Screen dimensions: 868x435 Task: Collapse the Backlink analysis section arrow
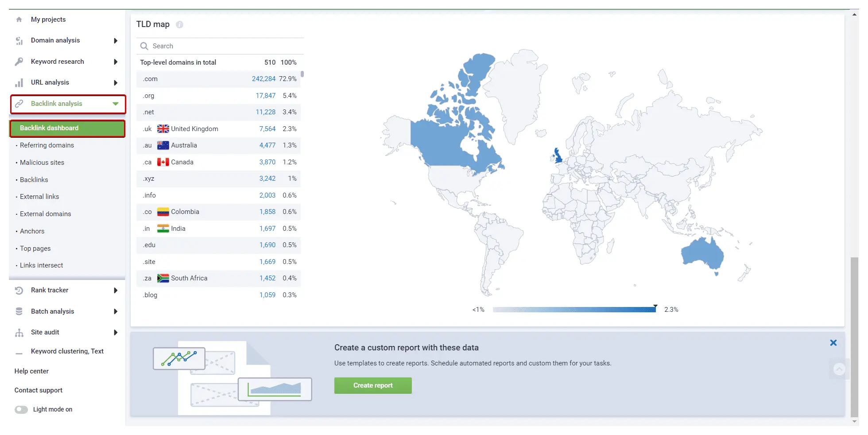click(116, 104)
